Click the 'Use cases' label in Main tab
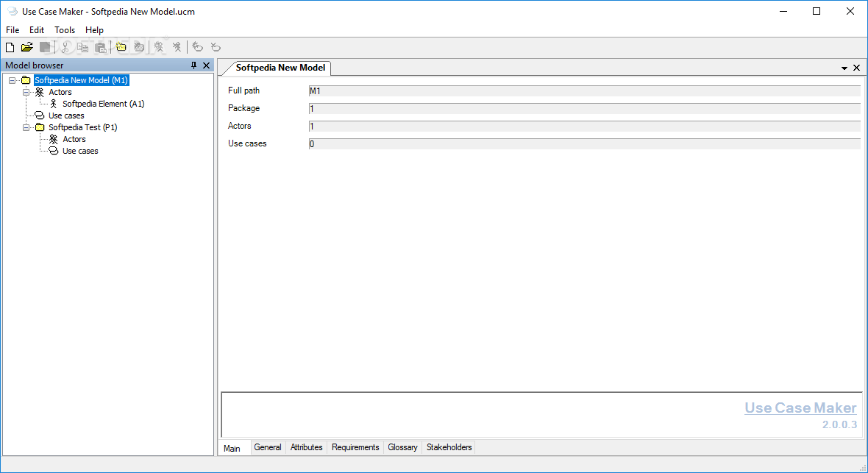This screenshot has width=868, height=473. 247,143
